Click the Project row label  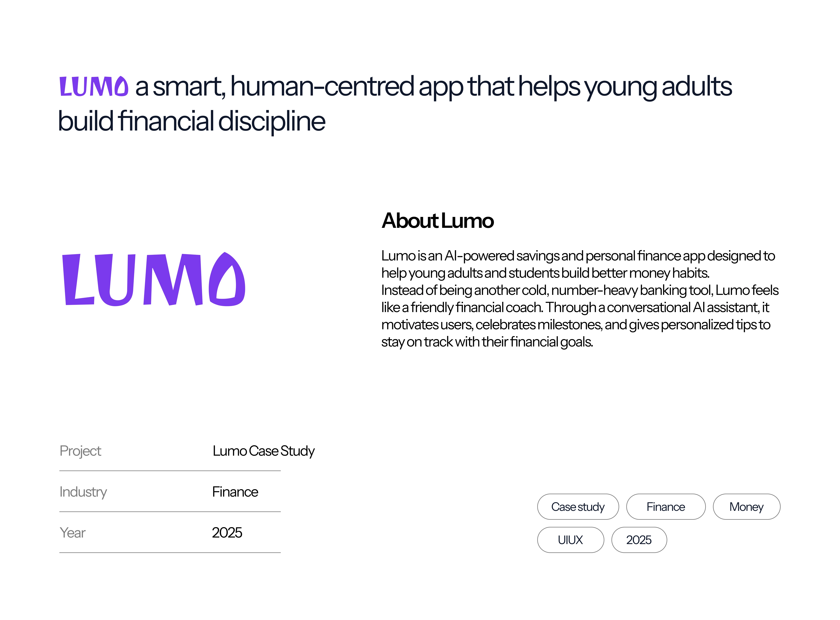pyautogui.click(x=80, y=451)
